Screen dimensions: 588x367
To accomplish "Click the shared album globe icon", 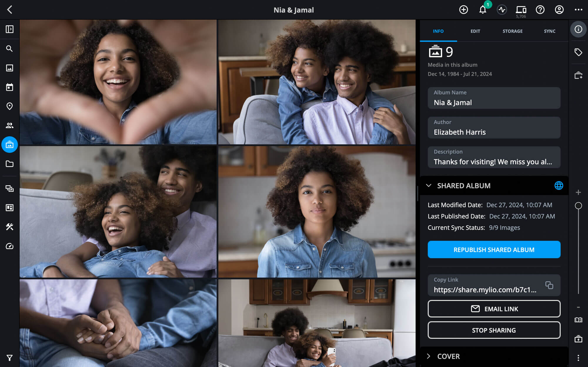I will point(559,185).
